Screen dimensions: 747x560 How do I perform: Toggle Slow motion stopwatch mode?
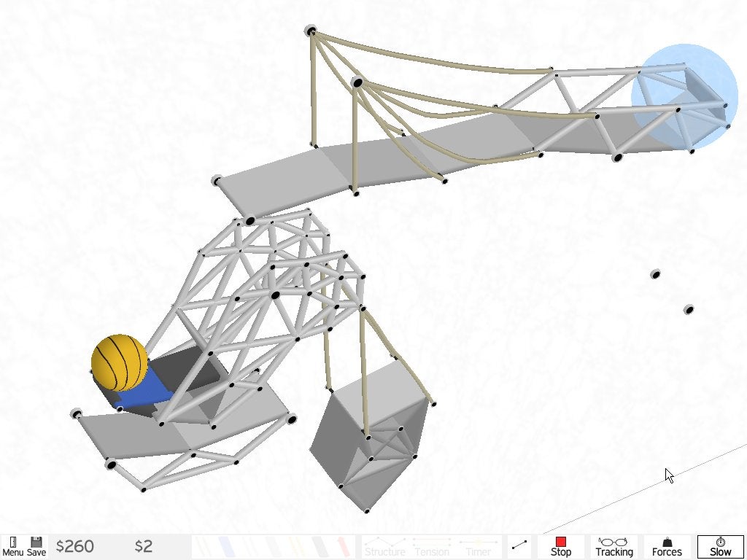tap(720, 547)
